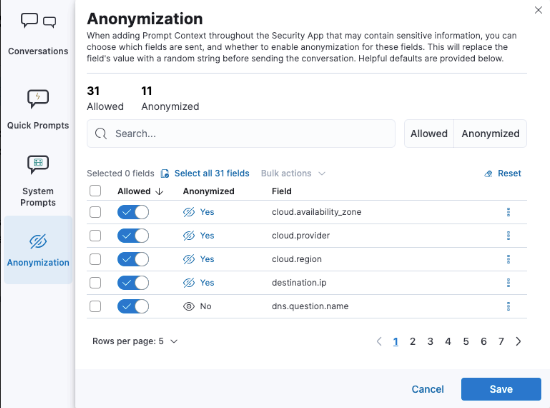Screen dimensions: 550x408
Task: Click the select-all page icon
Action: [165, 173]
